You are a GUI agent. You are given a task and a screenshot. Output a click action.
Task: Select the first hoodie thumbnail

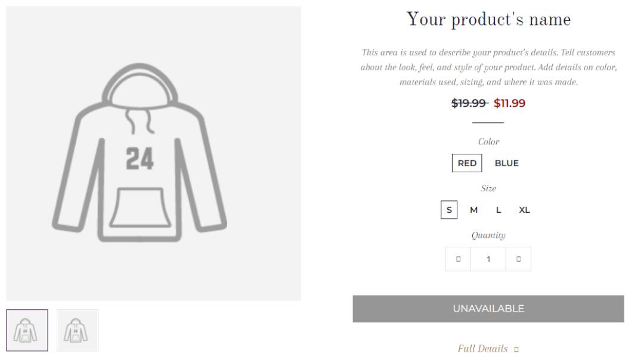(x=27, y=330)
